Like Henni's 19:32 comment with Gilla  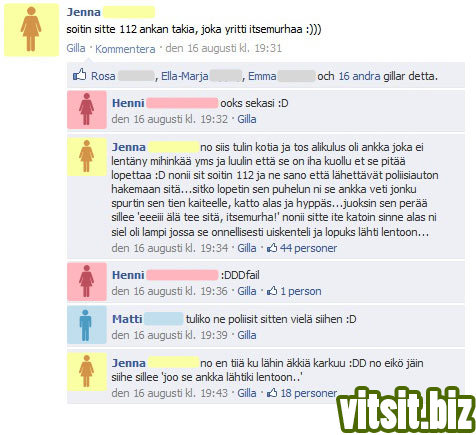[247, 119]
